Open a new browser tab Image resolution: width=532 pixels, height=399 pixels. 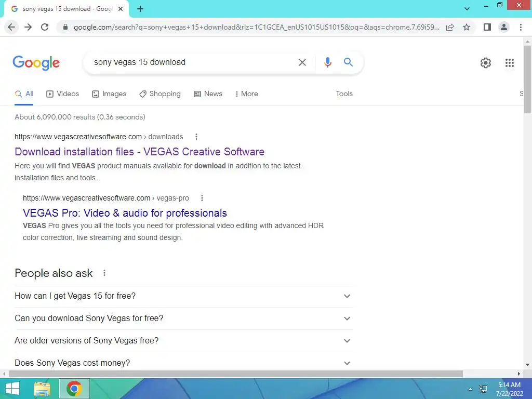140,9
